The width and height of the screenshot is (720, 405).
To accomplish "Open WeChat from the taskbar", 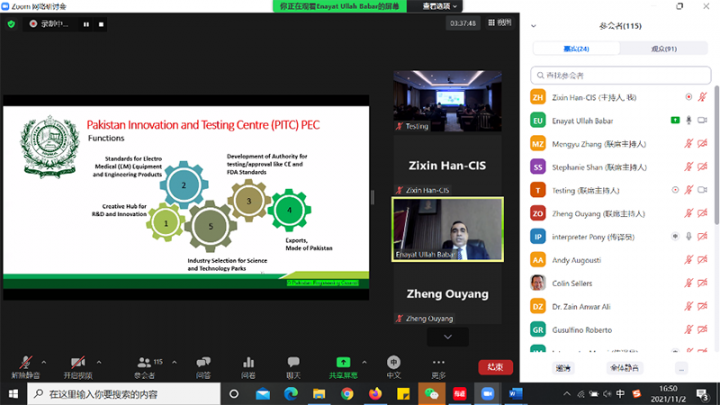I will [431, 394].
